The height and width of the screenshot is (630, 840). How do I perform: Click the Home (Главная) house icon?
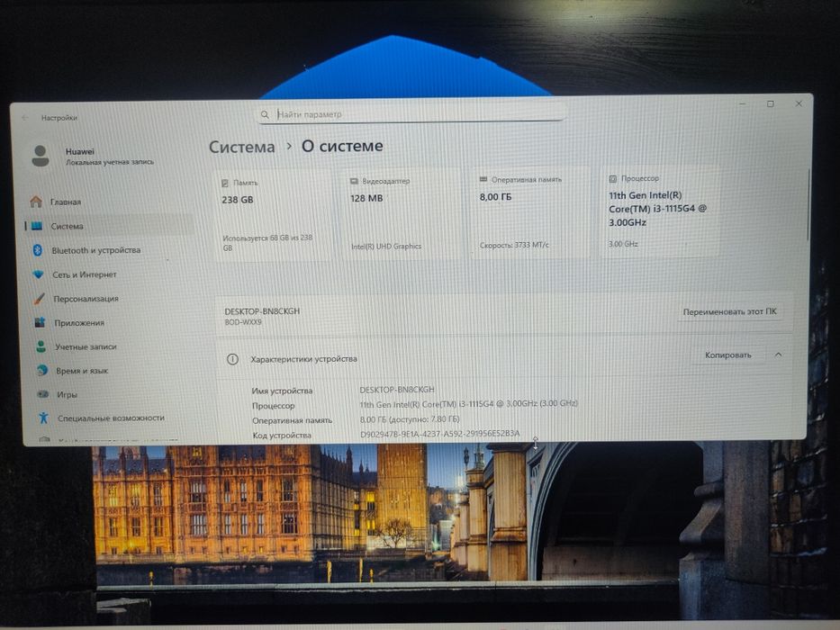point(36,202)
